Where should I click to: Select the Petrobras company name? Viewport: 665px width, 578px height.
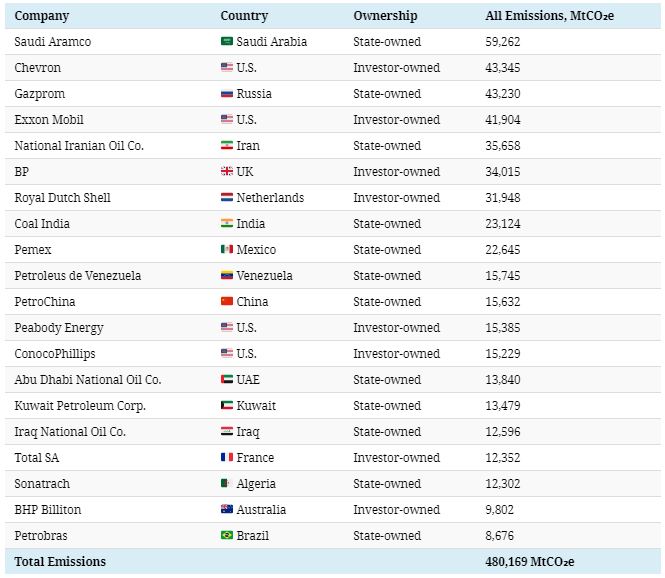click(41, 536)
